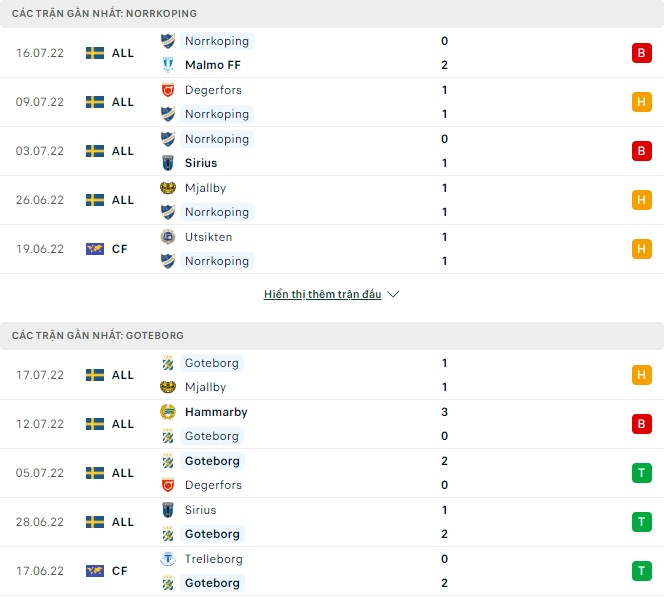670x598 pixels.
Task: Click the CF cup icon on the 19.06.22 row
Action: [95, 249]
